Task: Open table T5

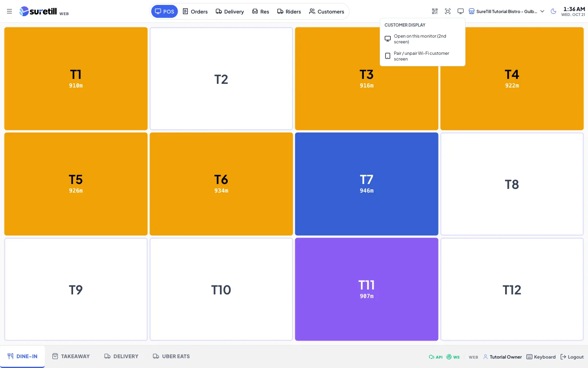Action: tap(76, 184)
